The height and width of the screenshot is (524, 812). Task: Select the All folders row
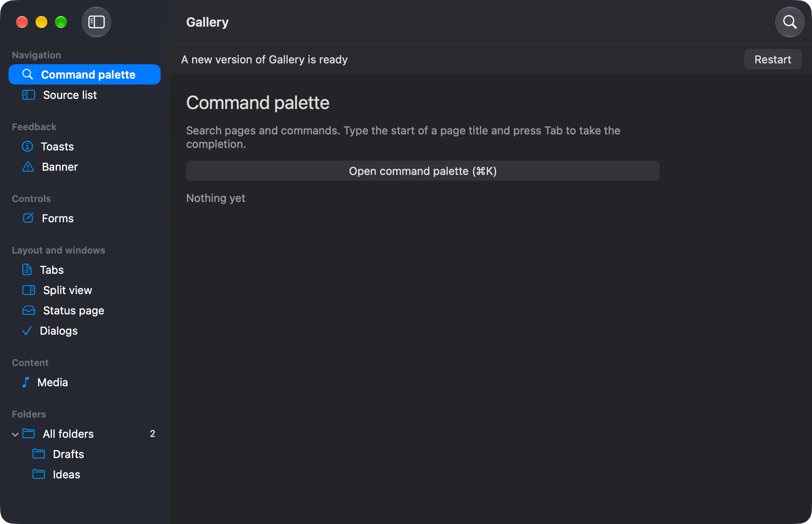85,434
